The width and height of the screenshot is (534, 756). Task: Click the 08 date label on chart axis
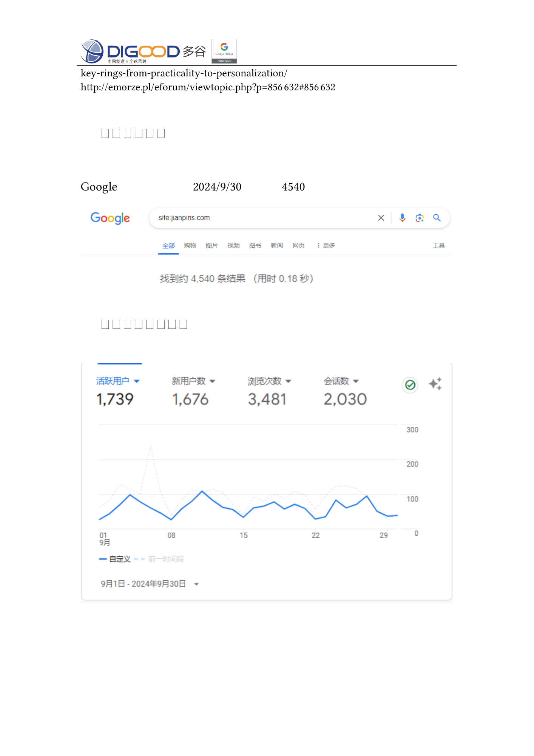(x=171, y=535)
